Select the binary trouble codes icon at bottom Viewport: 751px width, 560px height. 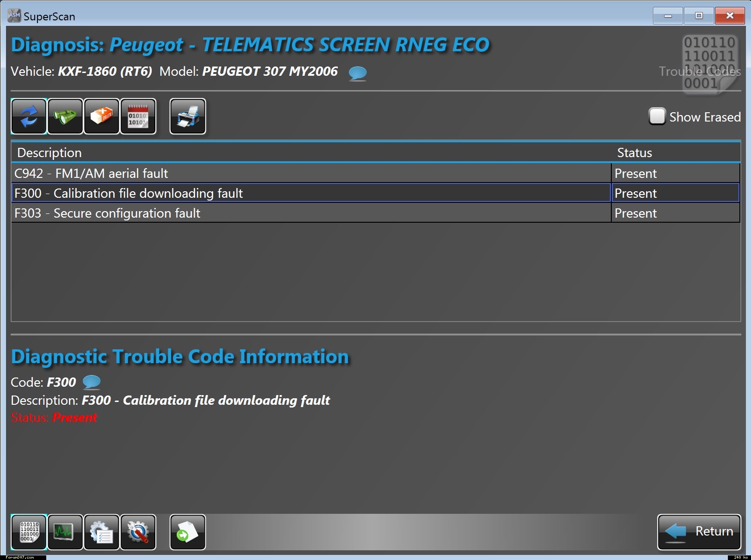pos(29,532)
